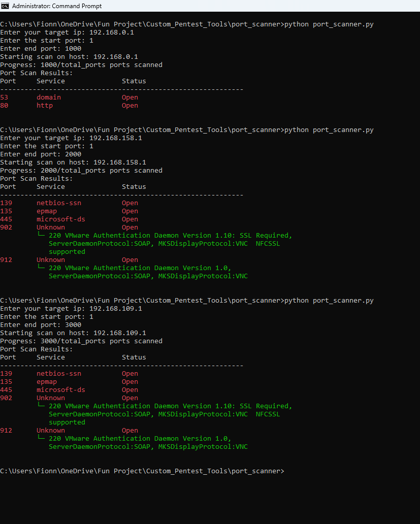Click 'Starting scan on host: 192.168.109.1' line

(73, 333)
